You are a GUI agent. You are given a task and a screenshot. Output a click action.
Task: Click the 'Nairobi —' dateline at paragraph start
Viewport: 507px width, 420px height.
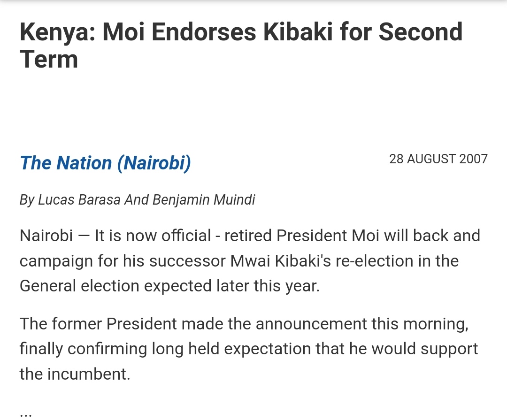pyautogui.click(x=54, y=236)
